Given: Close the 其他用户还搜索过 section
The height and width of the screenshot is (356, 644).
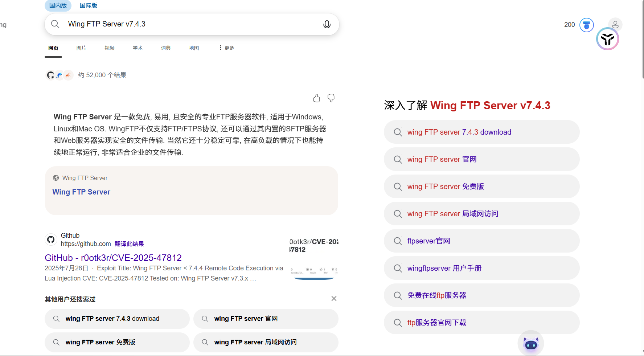Looking at the screenshot, I should pos(334,299).
